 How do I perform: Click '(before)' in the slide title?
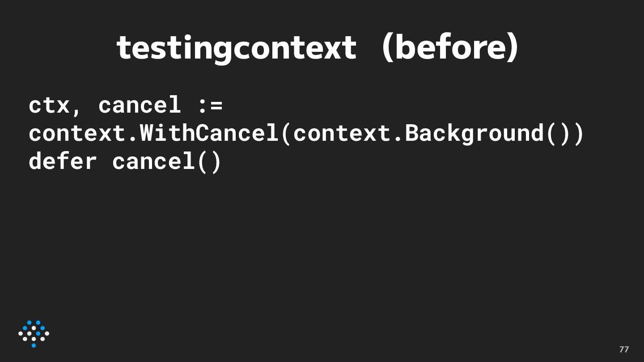pyautogui.click(x=450, y=47)
